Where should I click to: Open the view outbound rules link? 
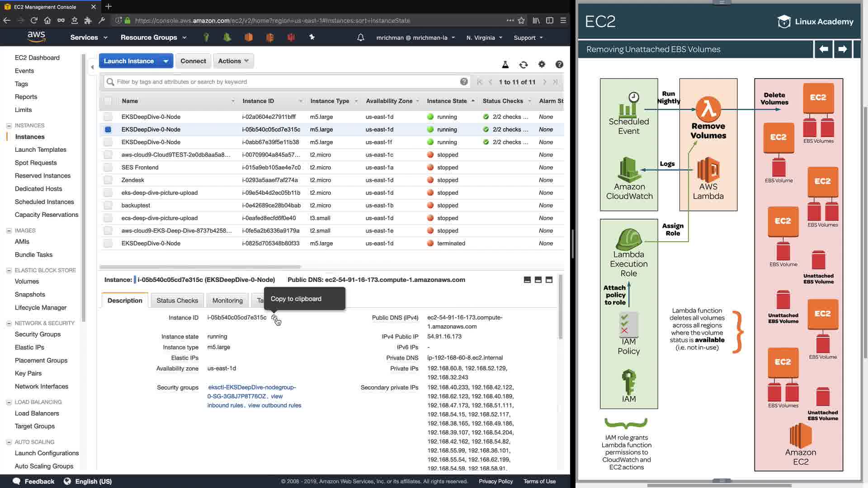(x=274, y=405)
